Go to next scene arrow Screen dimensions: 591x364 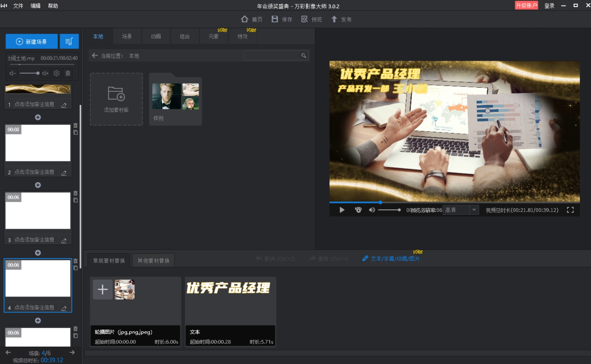pyautogui.click(x=72, y=352)
